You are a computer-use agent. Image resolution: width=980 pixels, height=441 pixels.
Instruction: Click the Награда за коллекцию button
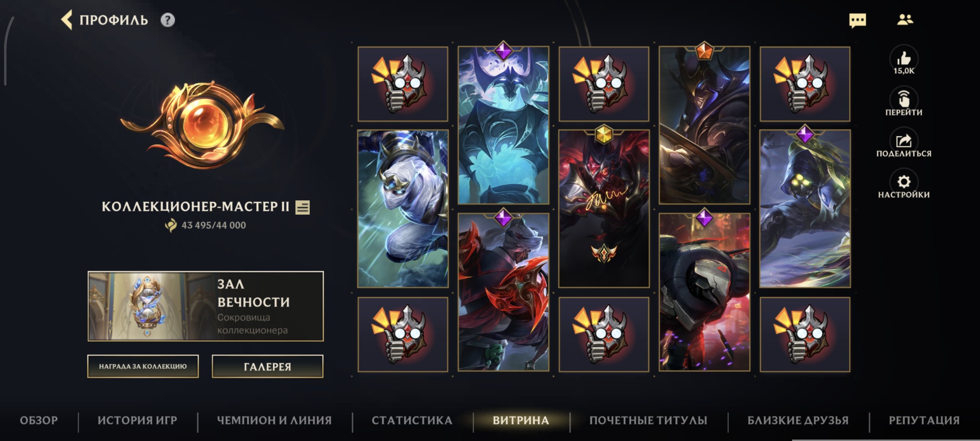[x=143, y=367]
